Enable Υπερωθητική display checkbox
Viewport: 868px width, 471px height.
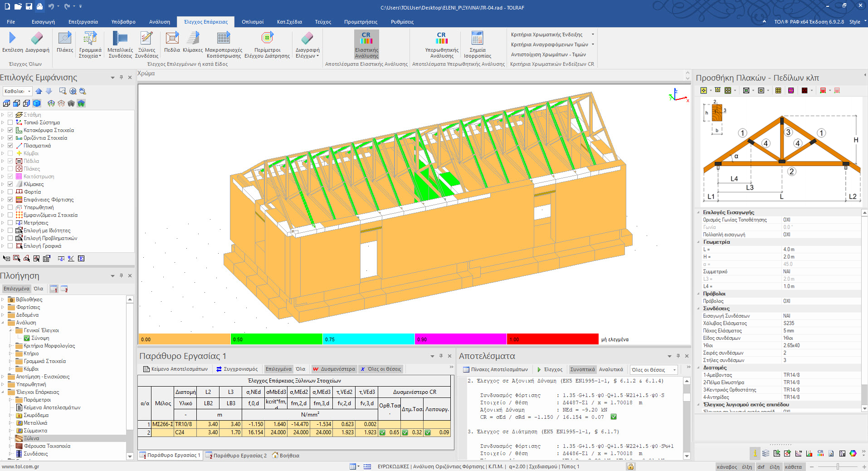tap(10, 207)
